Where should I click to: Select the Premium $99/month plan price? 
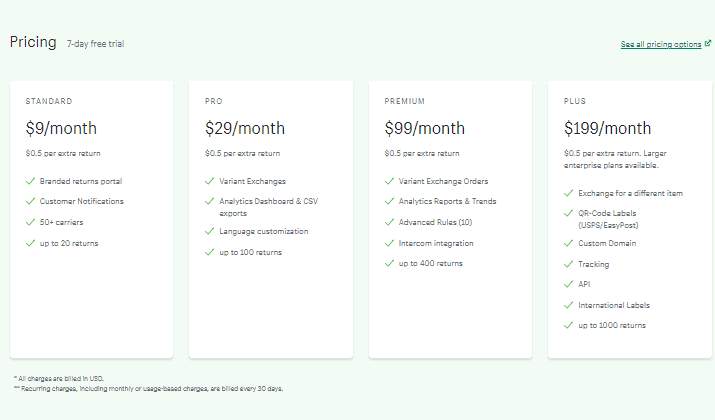[425, 128]
